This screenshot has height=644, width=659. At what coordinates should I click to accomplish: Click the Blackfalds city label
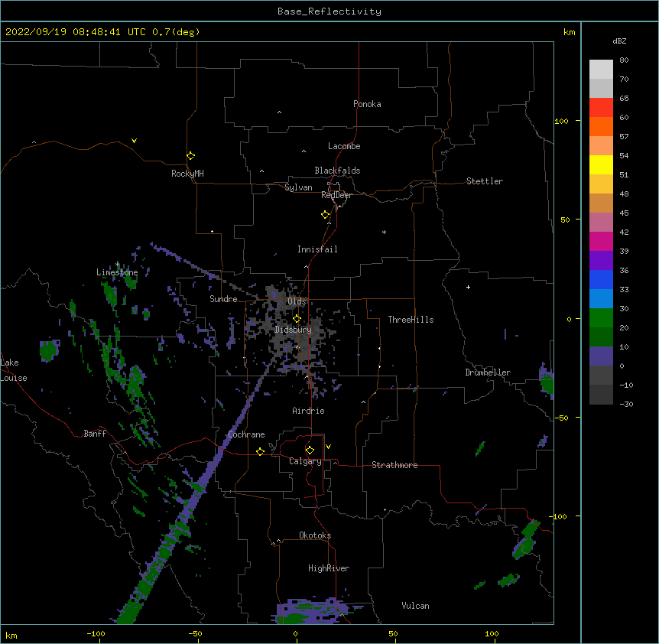pos(337,171)
